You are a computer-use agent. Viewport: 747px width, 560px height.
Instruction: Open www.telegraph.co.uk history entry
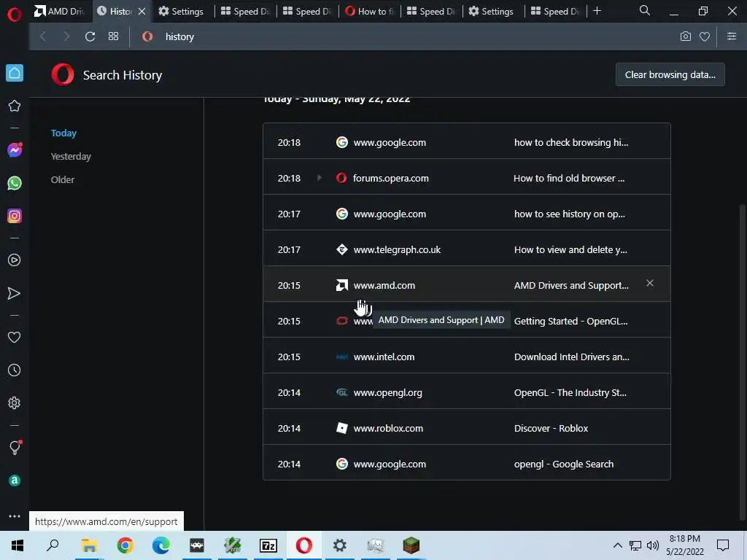tap(466, 249)
